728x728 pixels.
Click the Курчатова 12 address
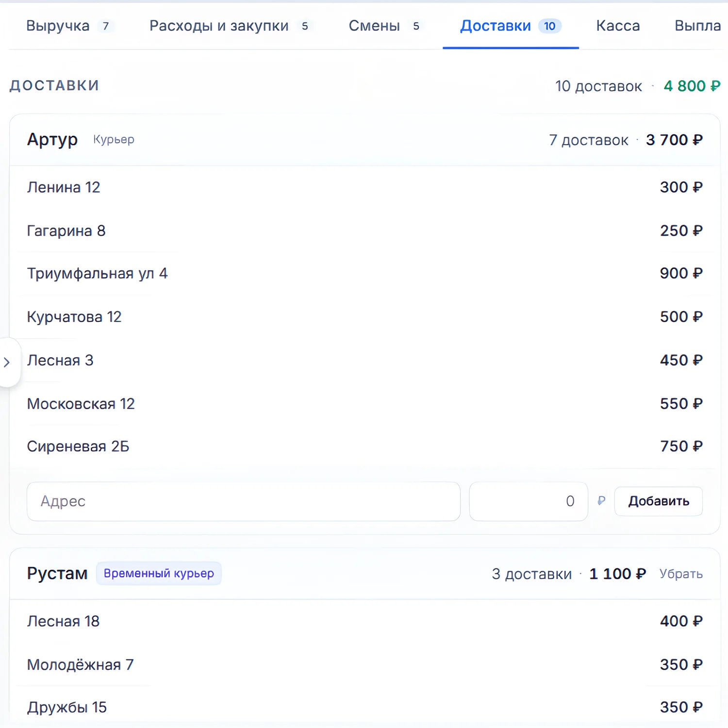click(74, 317)
